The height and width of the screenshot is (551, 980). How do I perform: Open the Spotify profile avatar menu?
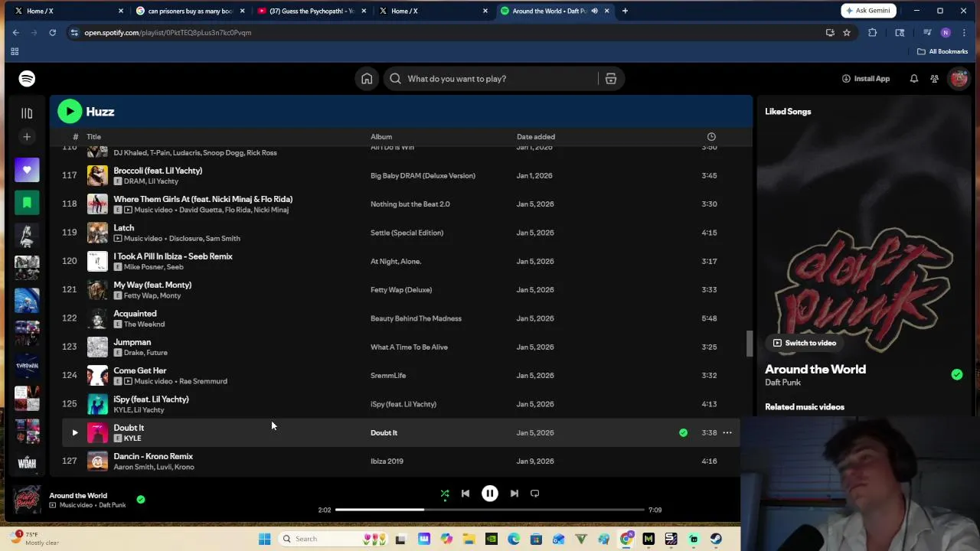(959, 79)
